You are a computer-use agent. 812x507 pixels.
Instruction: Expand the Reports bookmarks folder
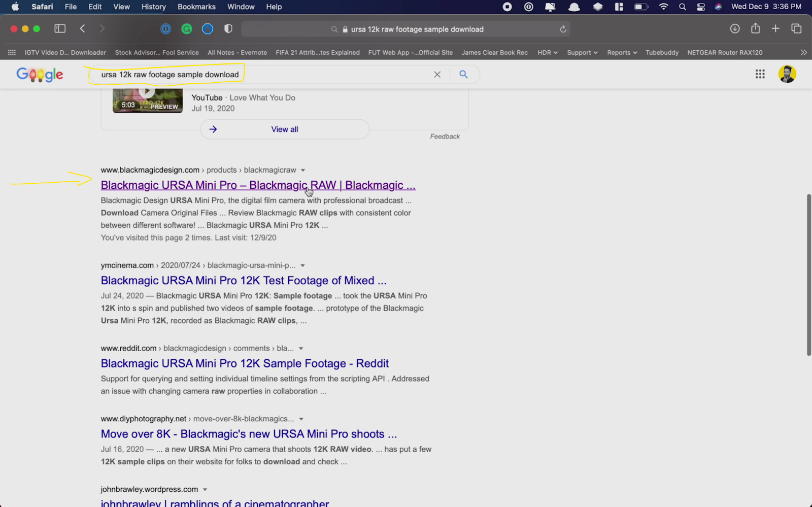point(622,52)
